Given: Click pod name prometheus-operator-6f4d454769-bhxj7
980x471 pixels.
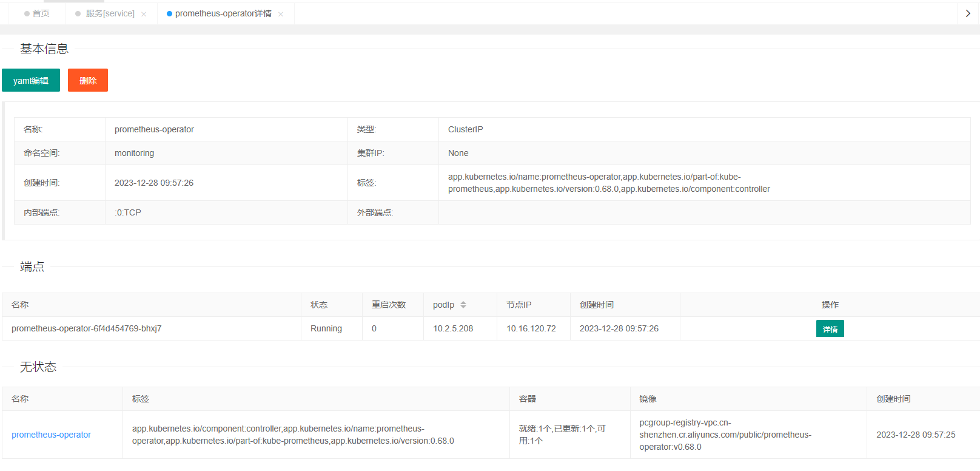Looking at the screenshot, I should pos(86,328).
